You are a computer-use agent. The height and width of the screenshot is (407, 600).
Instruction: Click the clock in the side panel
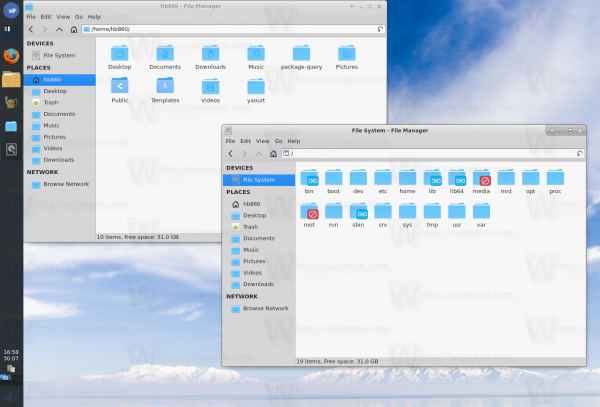coord(11,355)
